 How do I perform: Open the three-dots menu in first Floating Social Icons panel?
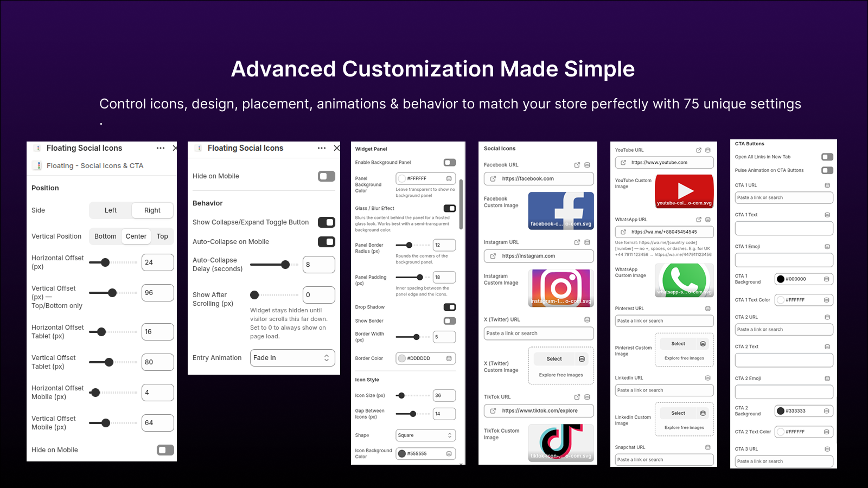tap(160, 148)
